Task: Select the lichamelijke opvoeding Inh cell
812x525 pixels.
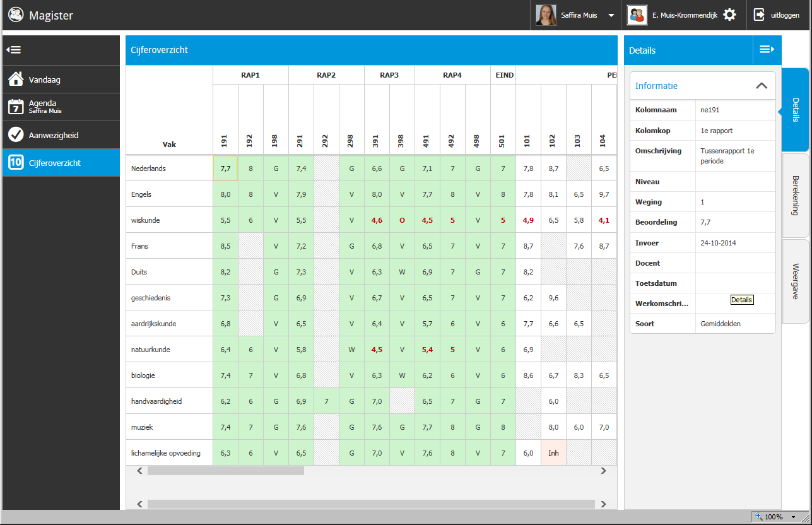Action: tap(553, 453)
